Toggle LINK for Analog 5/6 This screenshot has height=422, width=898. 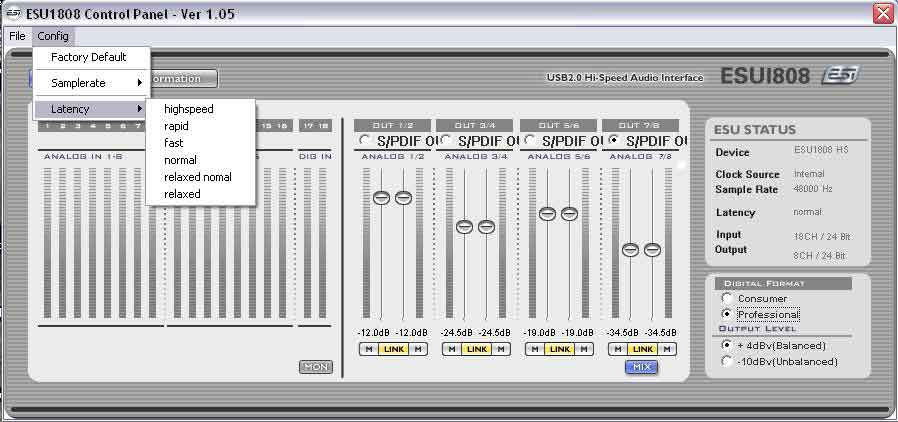click(x=560, y=349)
